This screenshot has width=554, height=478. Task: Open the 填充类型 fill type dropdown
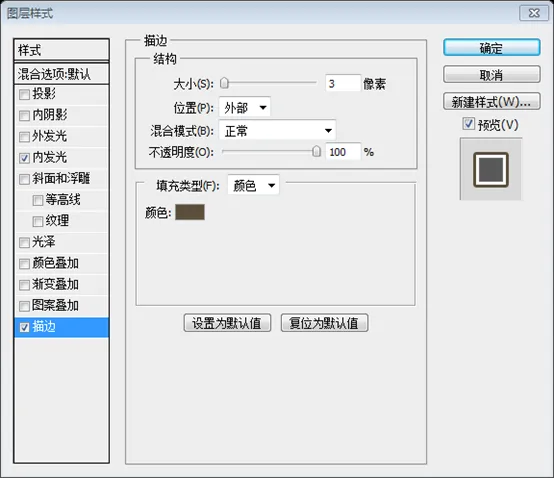(253, 185)
